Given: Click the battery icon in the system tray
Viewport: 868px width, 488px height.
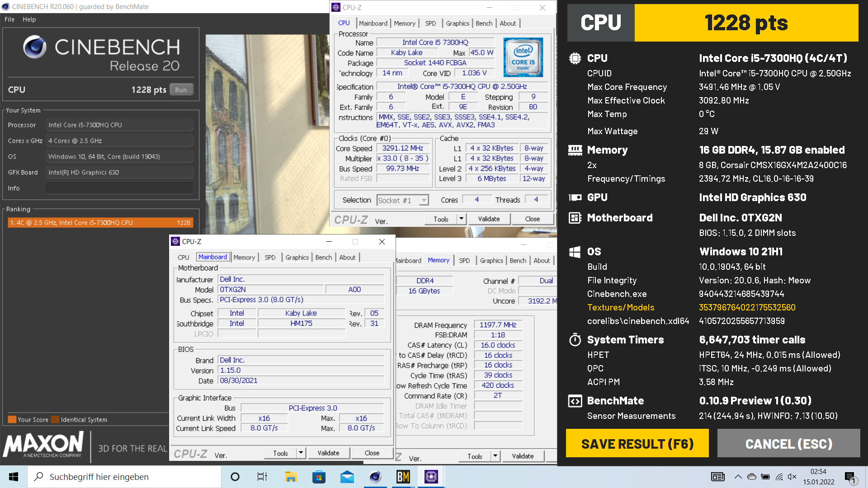Looking at the screenshot, I should click(x=765, y=477).
